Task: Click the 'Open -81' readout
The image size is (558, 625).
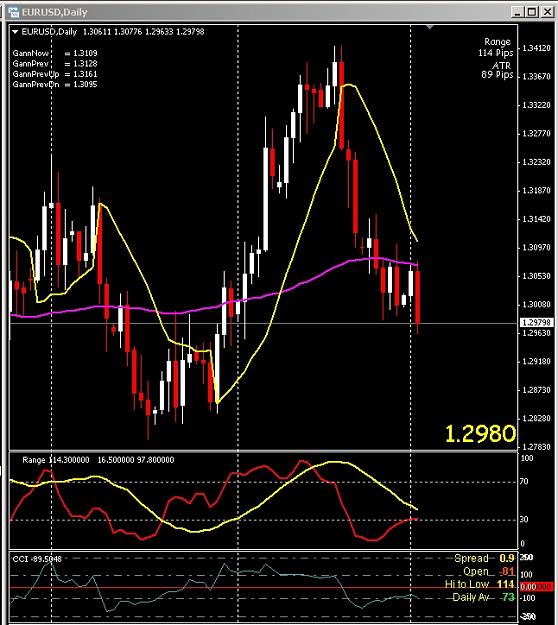Action: click(489, 572)
